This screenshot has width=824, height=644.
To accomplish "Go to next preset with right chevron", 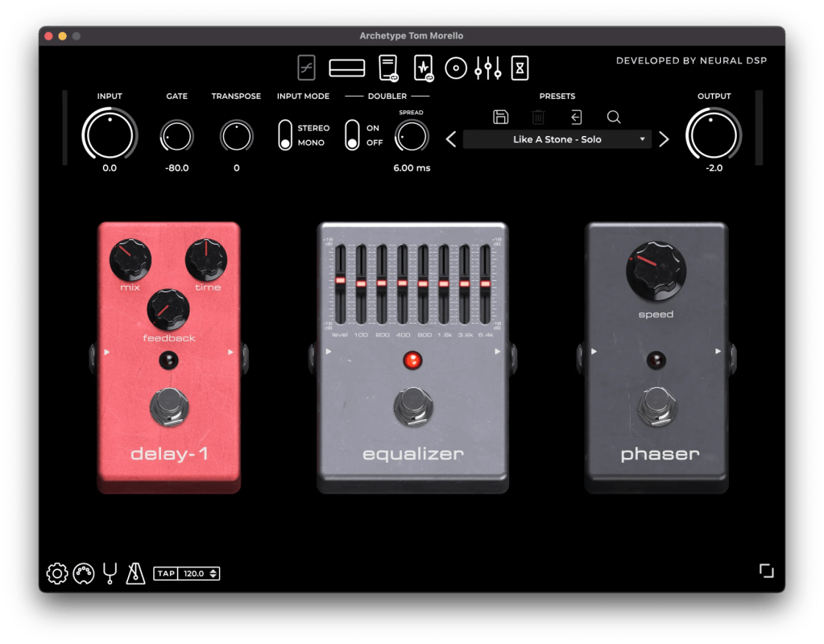I will (664, 139).
